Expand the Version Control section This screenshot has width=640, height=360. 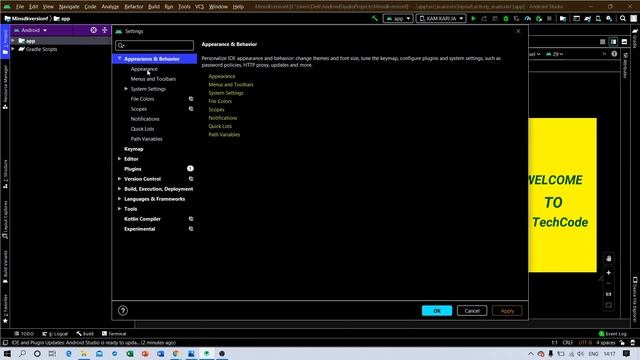(119, 179)
